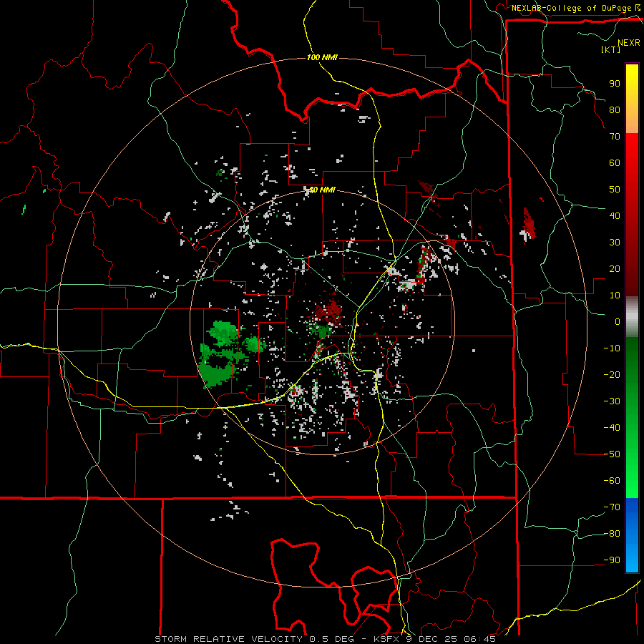This screenshot has height=644, width=644.
Task: Click the -70 value on velocity scale
Action: click(612, 507)
